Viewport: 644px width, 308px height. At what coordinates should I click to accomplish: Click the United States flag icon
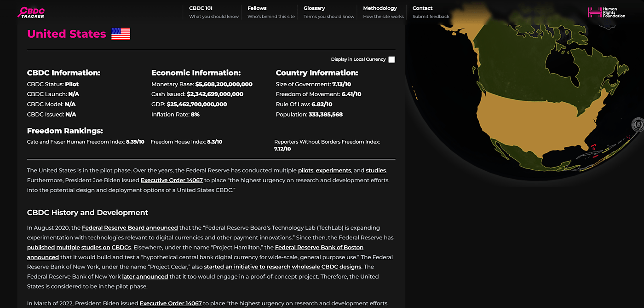click(121, 34)
